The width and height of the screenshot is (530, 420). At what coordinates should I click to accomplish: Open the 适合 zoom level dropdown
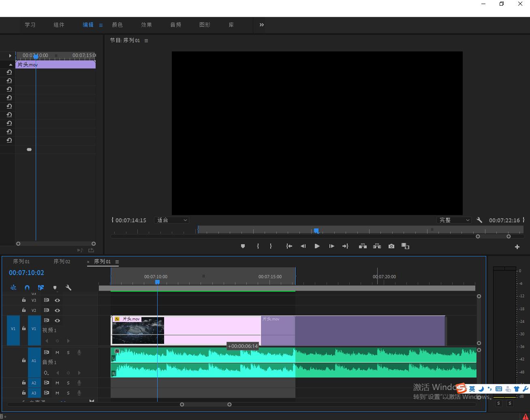172,220
